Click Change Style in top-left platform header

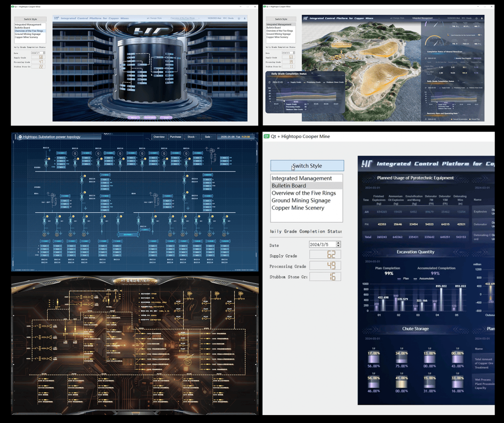[154, 18]
